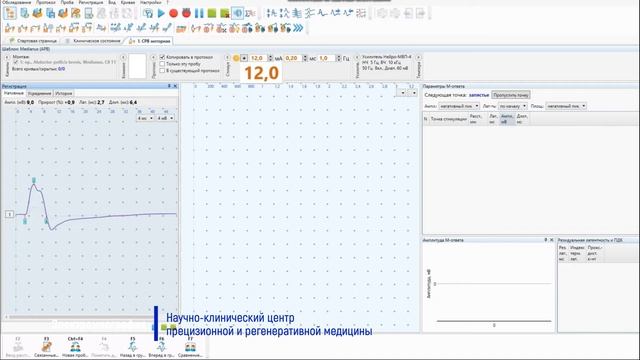Toggle the montage checkbox under Монтаж
The image size is (640, 360).
[16, 62]
